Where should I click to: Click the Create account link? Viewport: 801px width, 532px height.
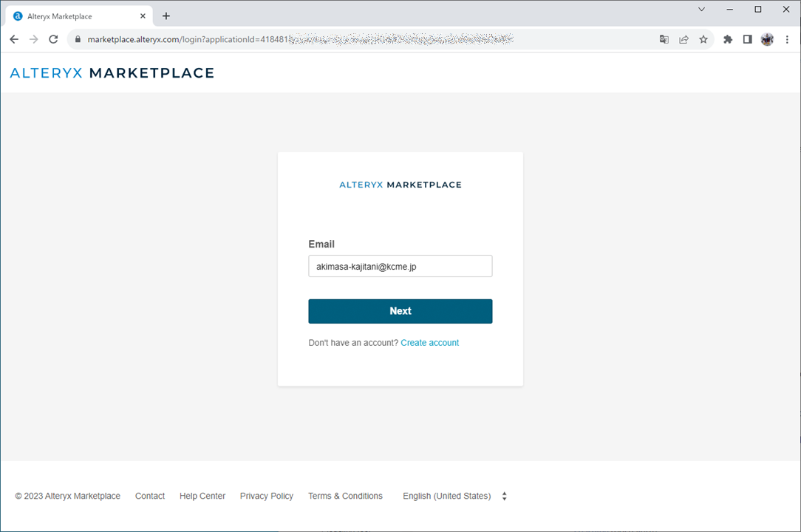coord(429,343)
